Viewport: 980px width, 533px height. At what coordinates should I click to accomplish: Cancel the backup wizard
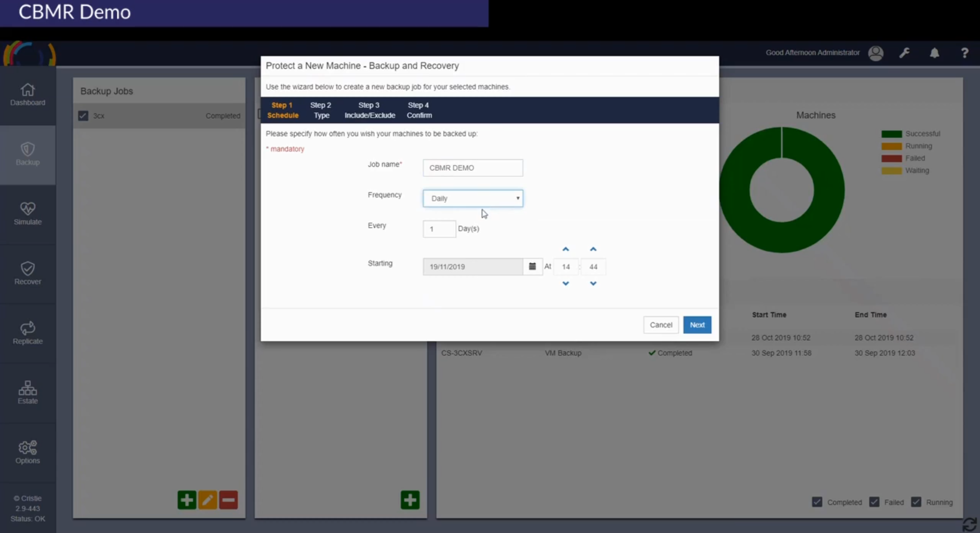(660, 325)
